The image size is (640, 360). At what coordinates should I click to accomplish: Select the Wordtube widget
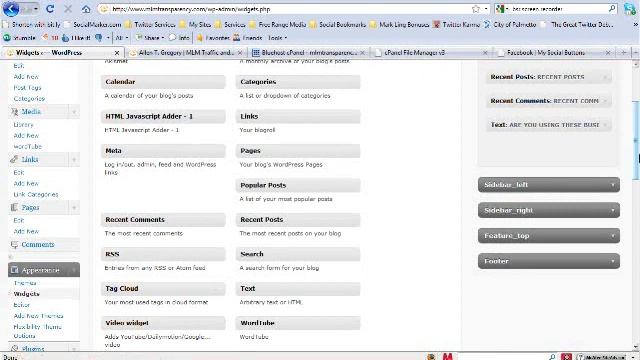[298, 323]
